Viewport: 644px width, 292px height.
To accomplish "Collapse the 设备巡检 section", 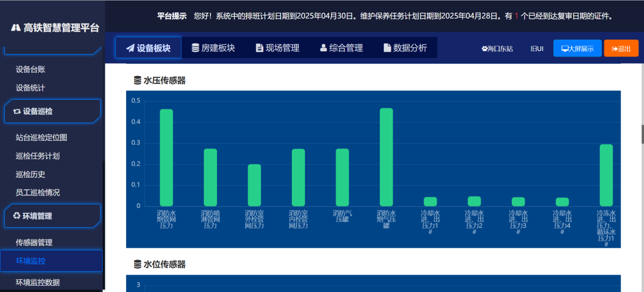I will click(x=52, y=111).
